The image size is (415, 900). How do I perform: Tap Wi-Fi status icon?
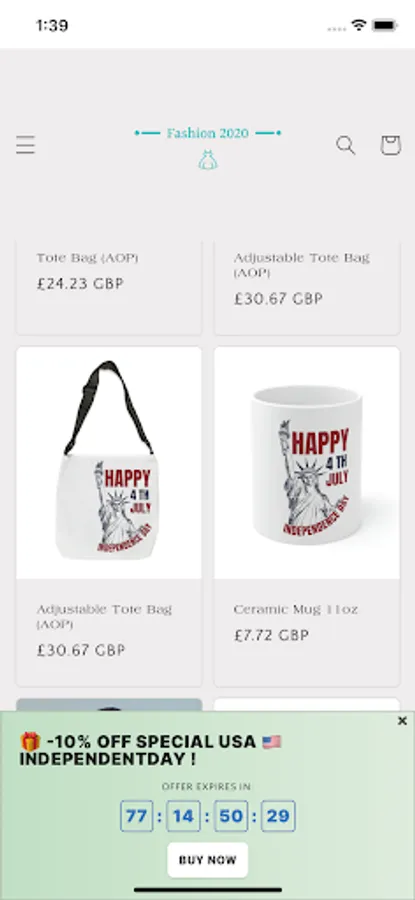click(359, 25)
